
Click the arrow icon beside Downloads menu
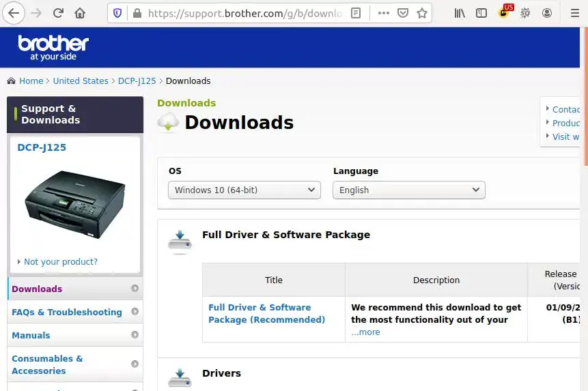(135, 288)
